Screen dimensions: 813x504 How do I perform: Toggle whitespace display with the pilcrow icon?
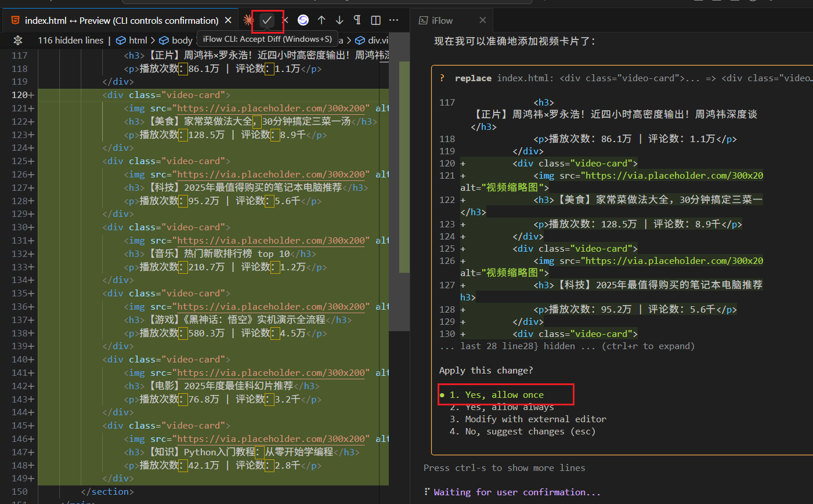(357, 20)
